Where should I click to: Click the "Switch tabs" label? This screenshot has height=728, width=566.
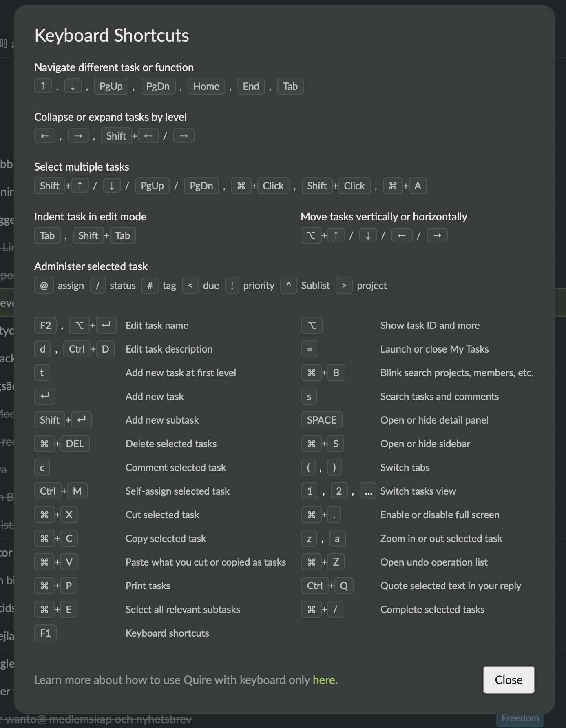pyautogui.click(x=405, y=467)
